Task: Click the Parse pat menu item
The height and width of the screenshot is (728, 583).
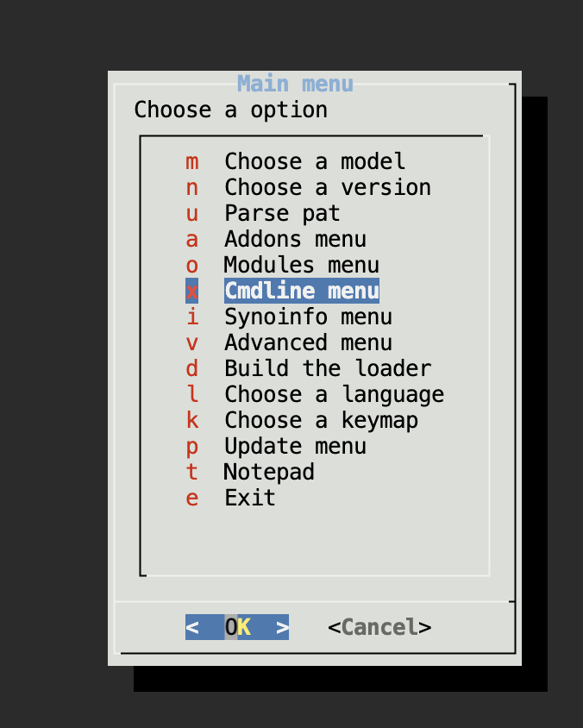Action: (x=282, y=214)
